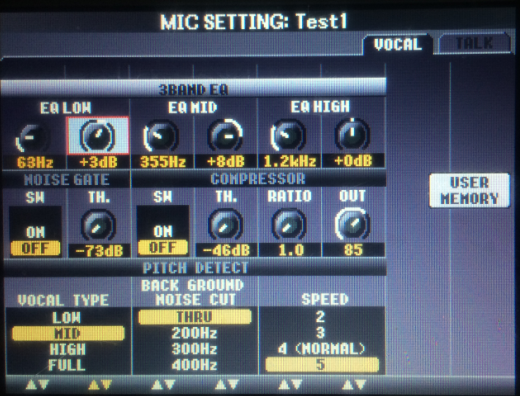Open USER MEMORY
This screenshot has height=396, width=520.
point(469,191)
